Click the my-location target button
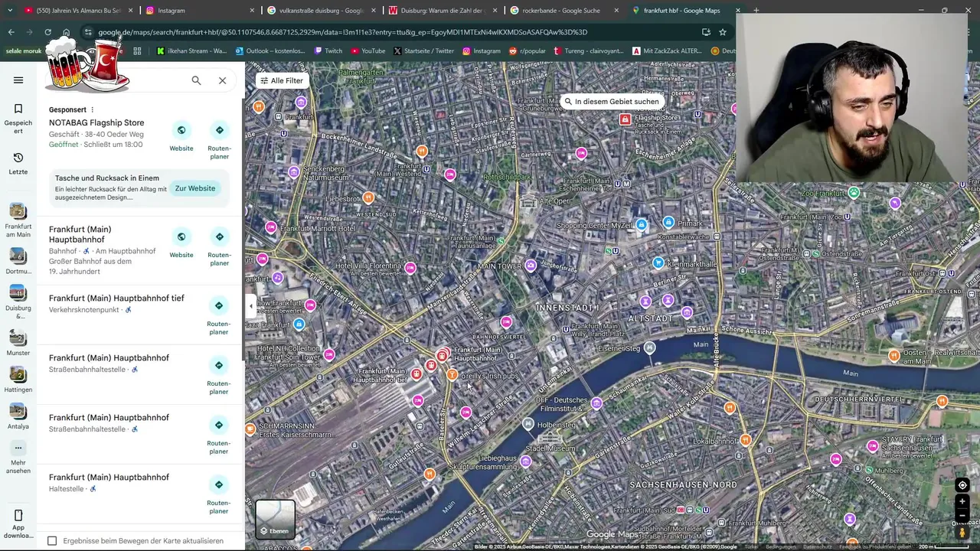 [x=962, y=485]
